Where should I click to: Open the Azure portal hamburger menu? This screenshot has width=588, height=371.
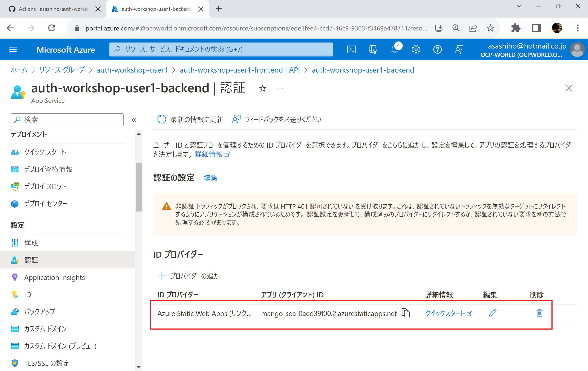[13, 49]
